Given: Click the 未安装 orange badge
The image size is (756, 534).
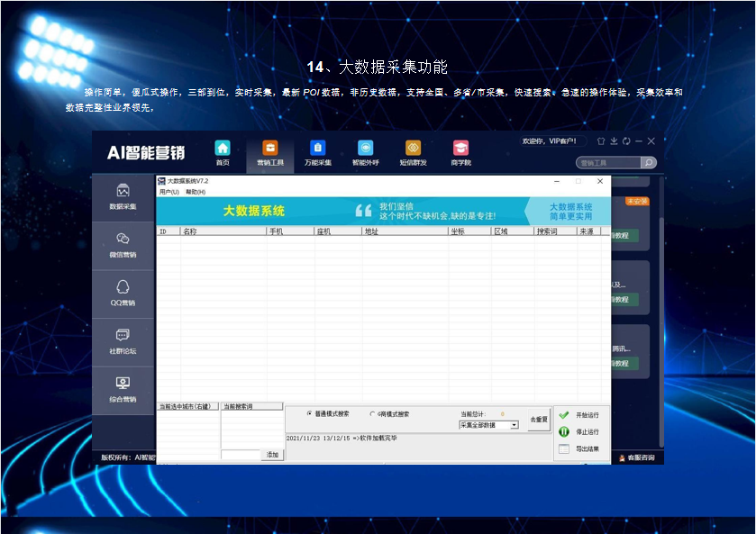Looking at the screenshot, I should point(637,202).
